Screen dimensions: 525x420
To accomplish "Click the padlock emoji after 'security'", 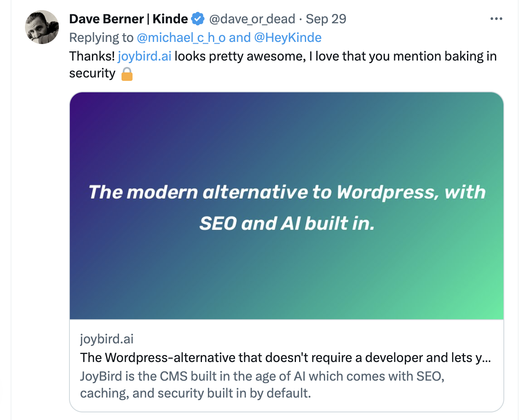I will tap(127, 75).
